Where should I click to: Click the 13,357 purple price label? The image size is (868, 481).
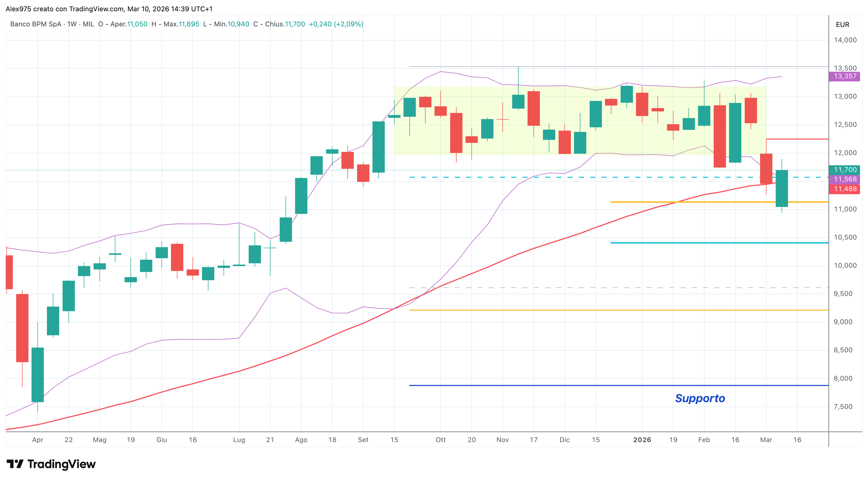point(845,76)
